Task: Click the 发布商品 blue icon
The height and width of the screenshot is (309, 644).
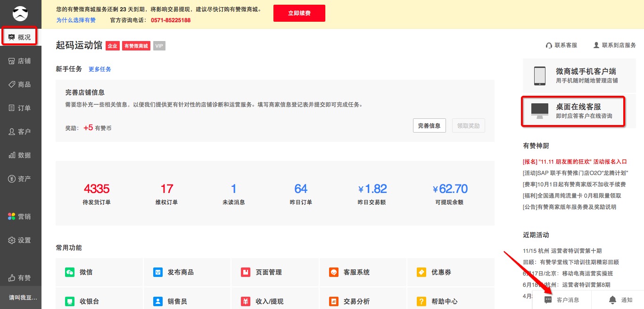Action: pyautogui.click(x=158, y=272)
